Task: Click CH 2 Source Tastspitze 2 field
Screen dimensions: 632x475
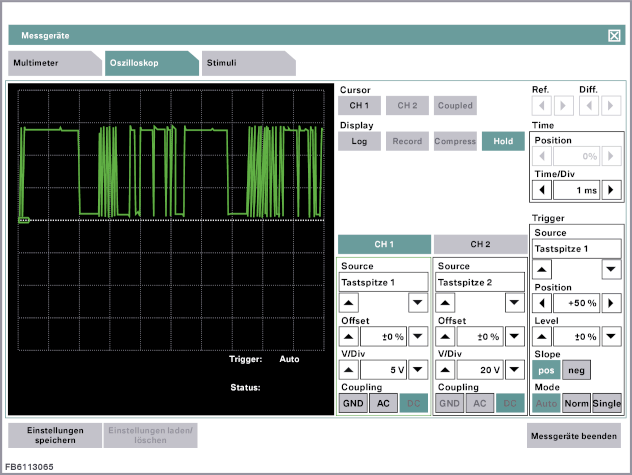Action: pyautogui.click(x=480, y=282)
